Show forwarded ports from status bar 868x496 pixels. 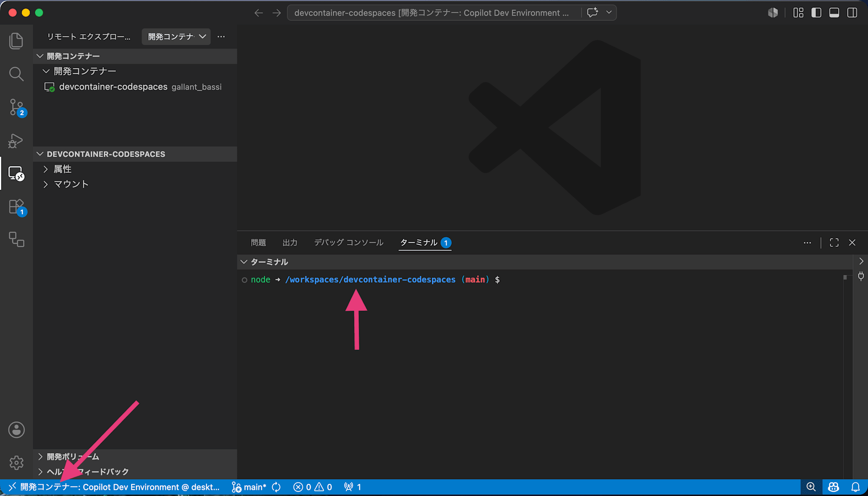[352, 487]
